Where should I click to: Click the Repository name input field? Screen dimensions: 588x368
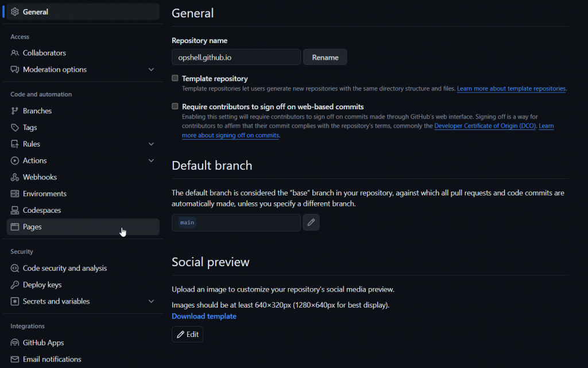236,57
